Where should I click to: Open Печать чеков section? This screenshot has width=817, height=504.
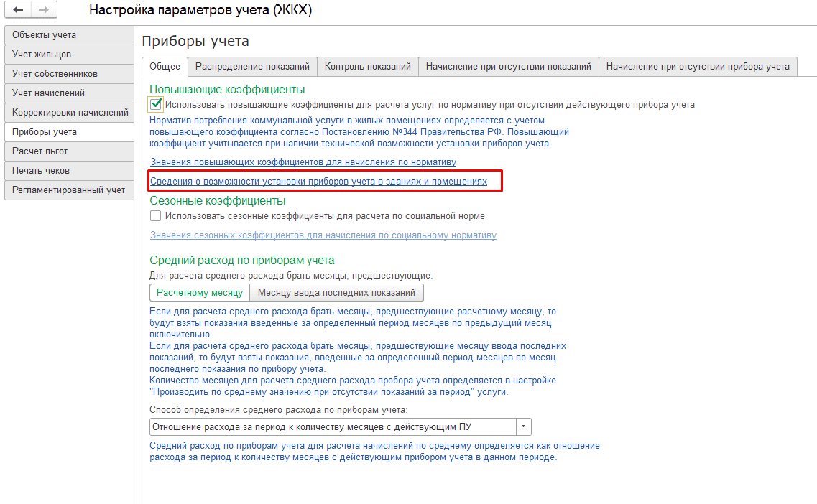point(69,171)
